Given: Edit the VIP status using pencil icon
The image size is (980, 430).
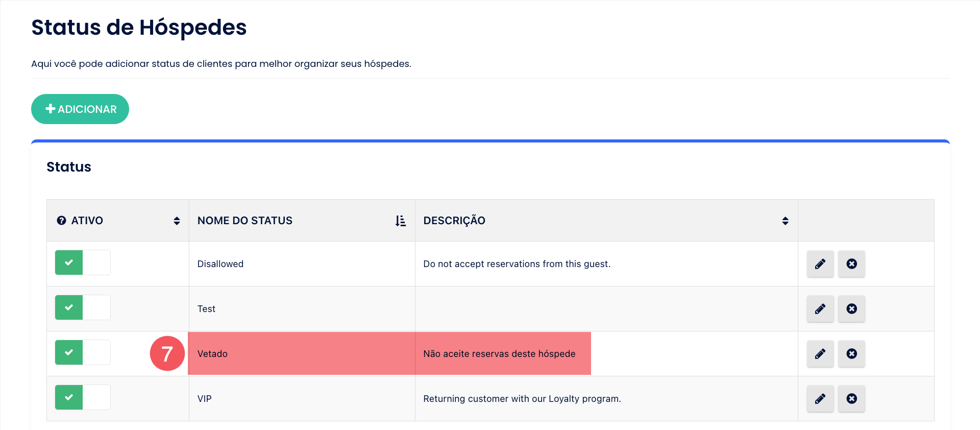Looking at the screenshot, I should (x=820, y=399).
